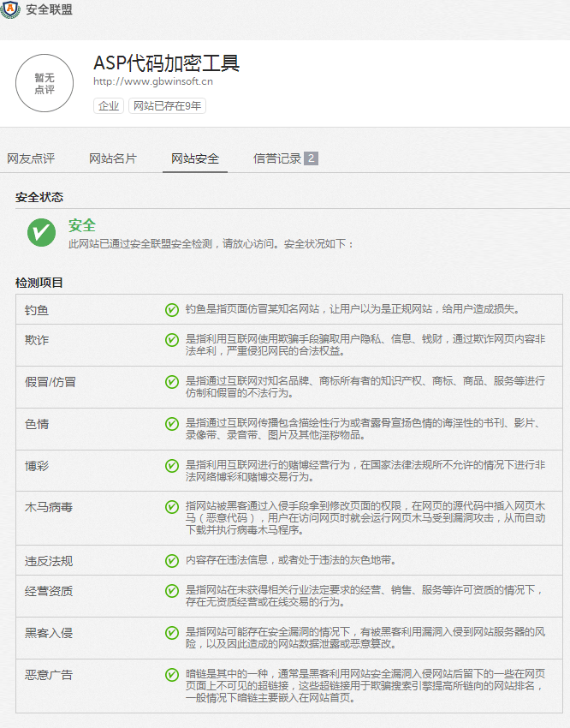Click the ASP代码加密工具 title
The image size is (570, 728).
(167, 63)
